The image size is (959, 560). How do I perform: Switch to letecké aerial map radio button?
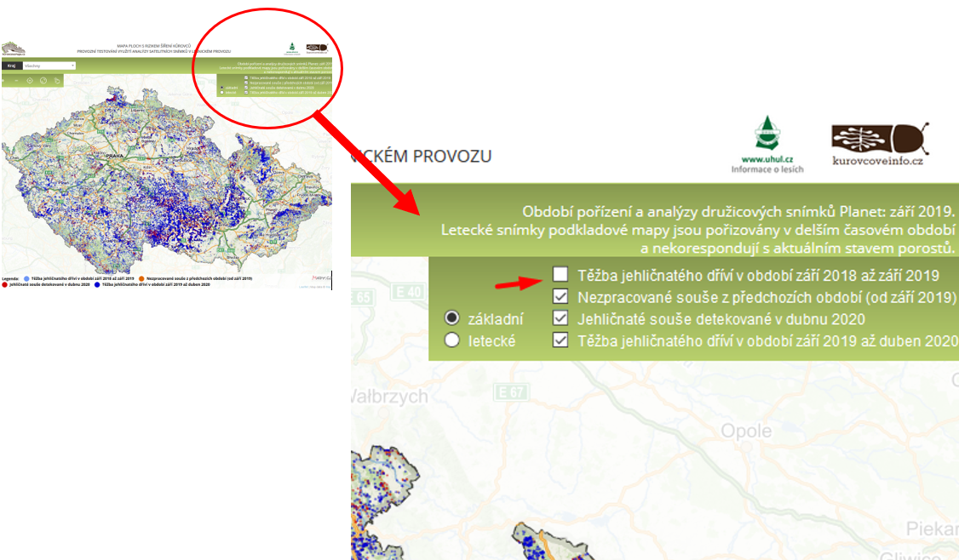point(452,340)
